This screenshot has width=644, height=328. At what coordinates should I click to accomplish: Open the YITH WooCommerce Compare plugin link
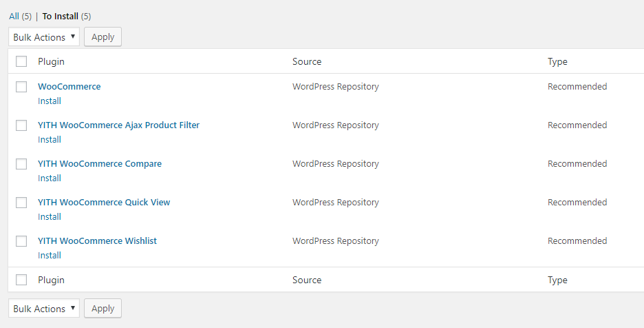[x=100, y=164]
